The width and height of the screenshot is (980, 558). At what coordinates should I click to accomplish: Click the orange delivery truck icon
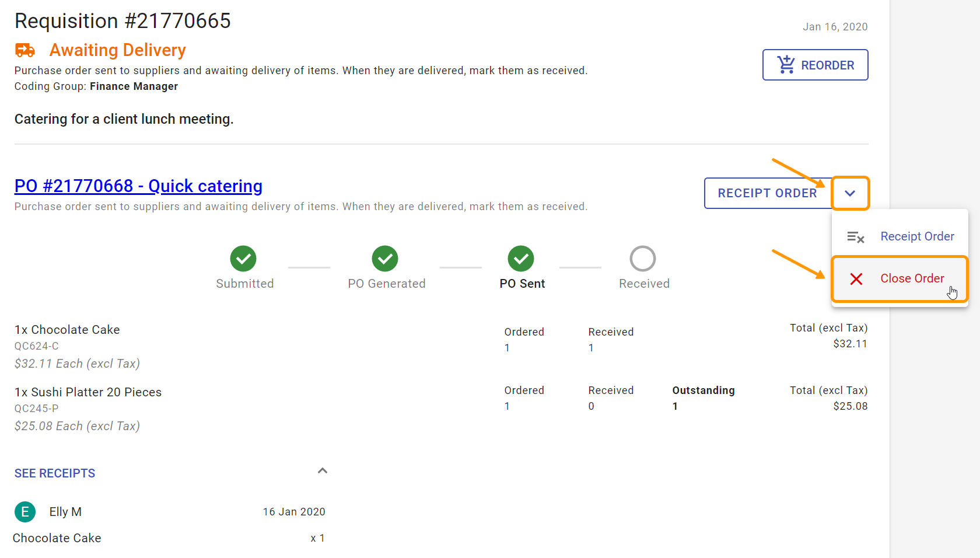tap(25, 50)
